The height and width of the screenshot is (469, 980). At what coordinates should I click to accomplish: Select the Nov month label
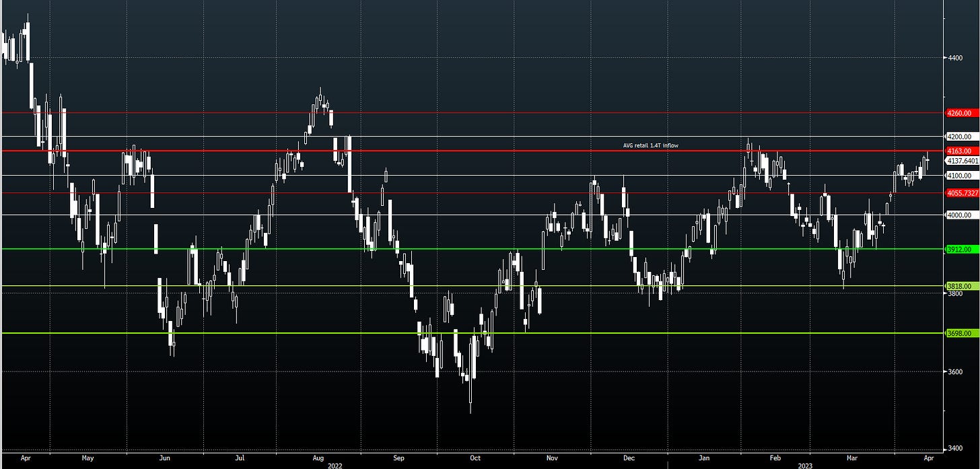pyautogui.click(x=553, y=458)
